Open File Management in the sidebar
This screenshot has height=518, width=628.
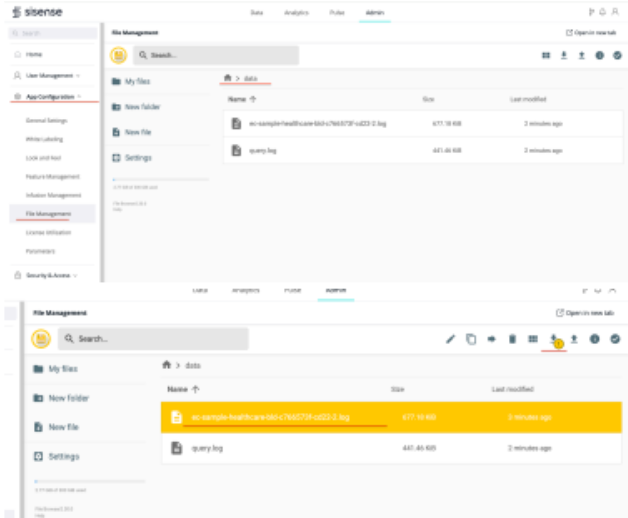pyautogui.click(x=48, y=213)
